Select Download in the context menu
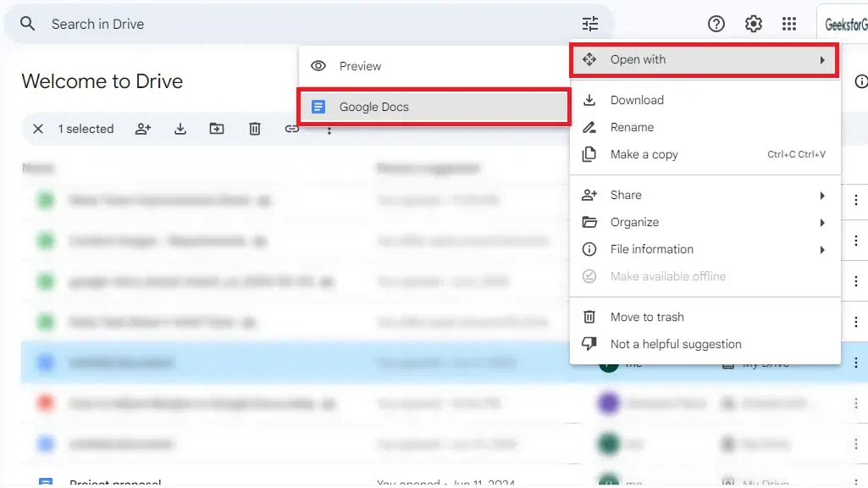This screenshot has width=868, height=488. click(x=705, y=100)
